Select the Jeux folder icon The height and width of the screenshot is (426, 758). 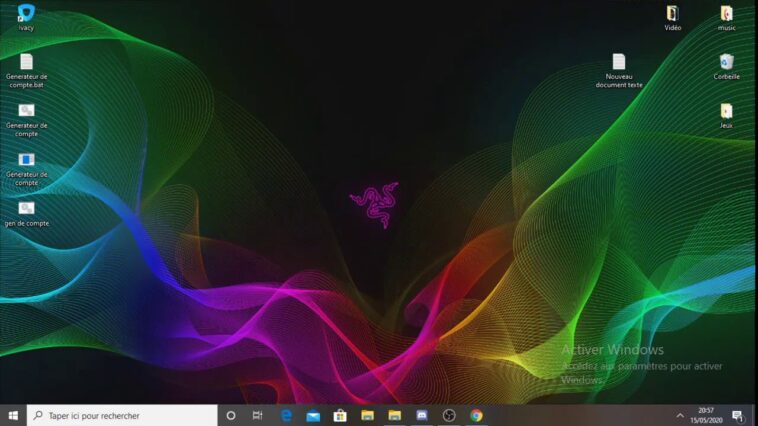tap(726, 116)
